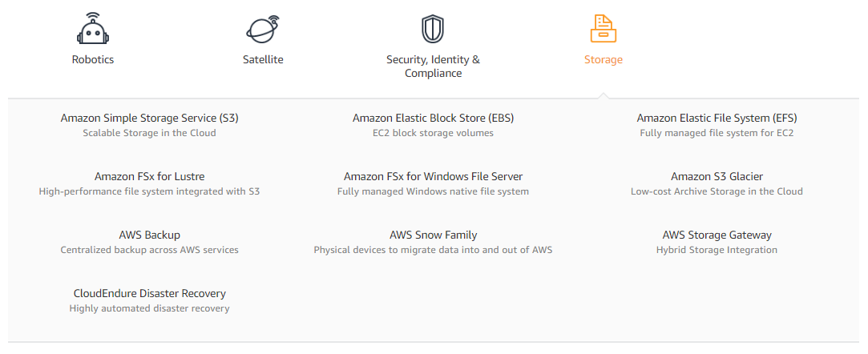Screen dimensions: 868x354
Task: Visit the Amazon S3 Glacier page
Action: (717, 176)
